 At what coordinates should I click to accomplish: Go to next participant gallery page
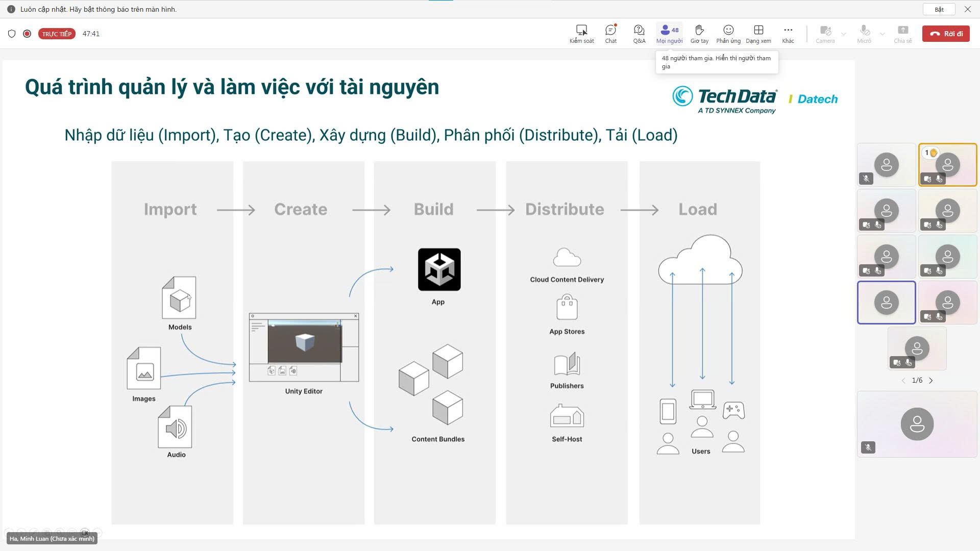tap(931, 381)
